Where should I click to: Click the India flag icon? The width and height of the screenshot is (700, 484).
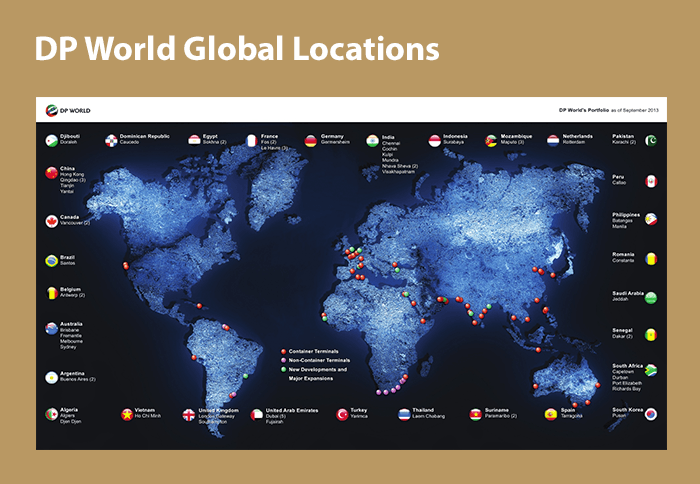point(372,141)
